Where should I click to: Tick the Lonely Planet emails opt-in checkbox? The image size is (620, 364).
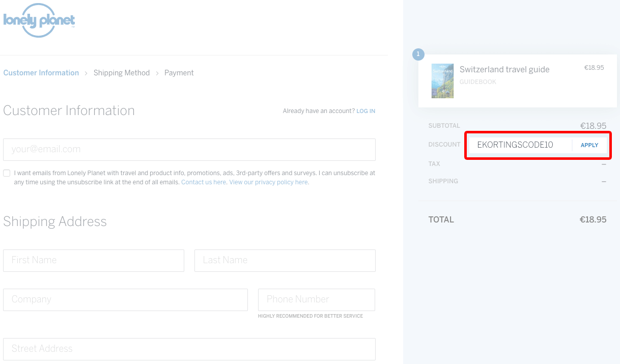coord(7,173)
